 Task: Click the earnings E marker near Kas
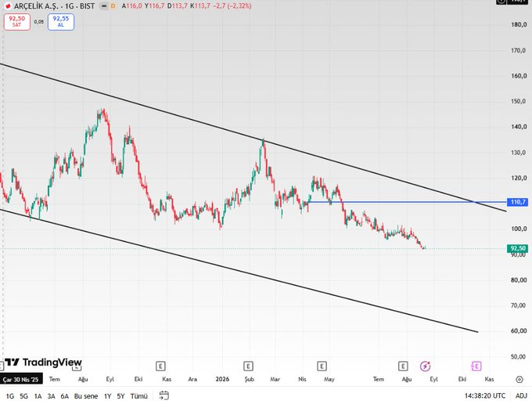(x=160, y=366)
